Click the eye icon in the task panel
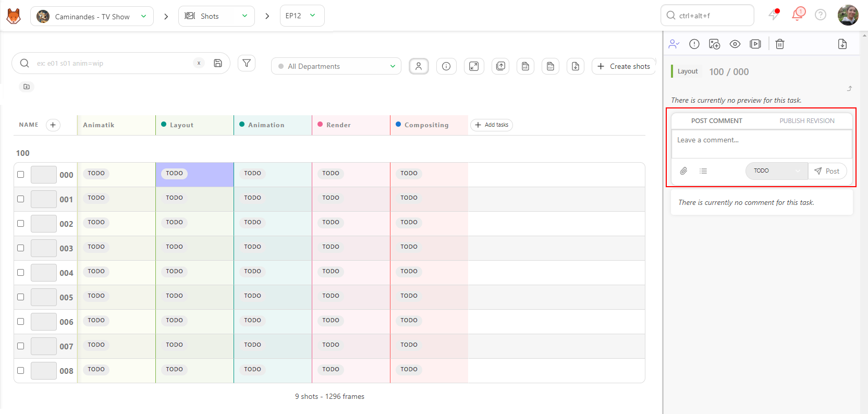 coord(735,44)
